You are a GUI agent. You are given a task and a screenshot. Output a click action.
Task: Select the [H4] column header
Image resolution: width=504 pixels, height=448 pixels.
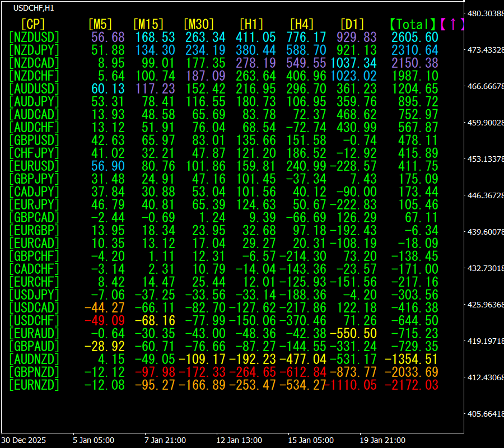tap(302, 25)
